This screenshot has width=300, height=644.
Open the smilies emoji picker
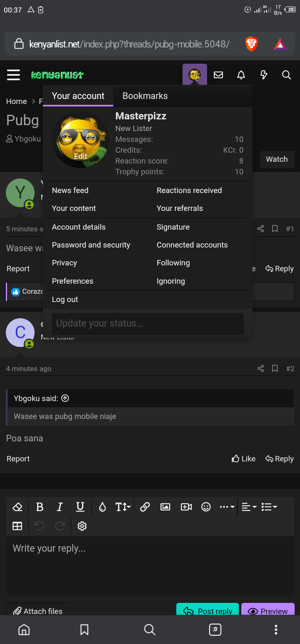tap(206, 507)
